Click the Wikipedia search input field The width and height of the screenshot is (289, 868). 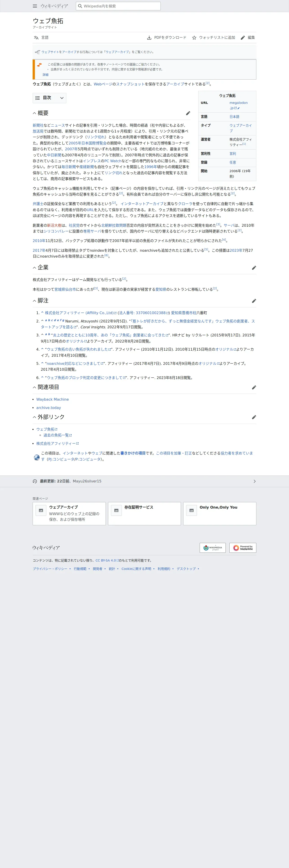click(x=118, y=6)
